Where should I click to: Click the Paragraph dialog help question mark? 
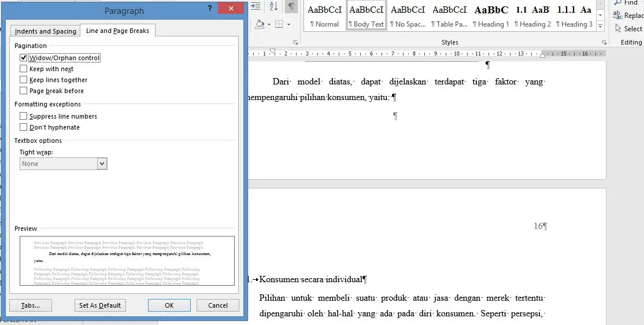[x=209, y=9]
